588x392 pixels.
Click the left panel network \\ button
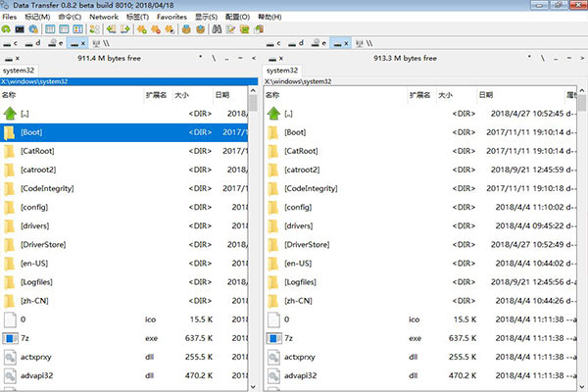102,44
